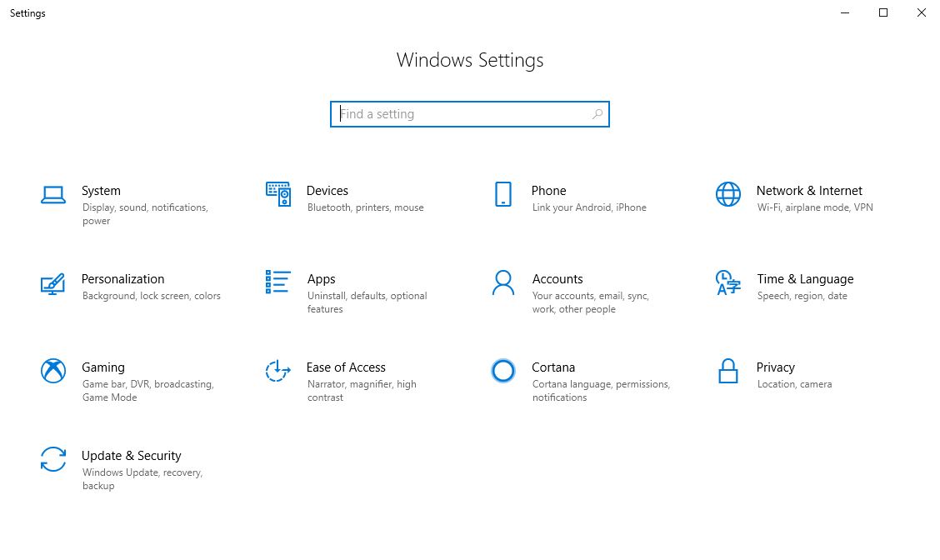This screenshot has width=940, height=560.
Task: Open the Personalization title
Action: pos(122,279)
